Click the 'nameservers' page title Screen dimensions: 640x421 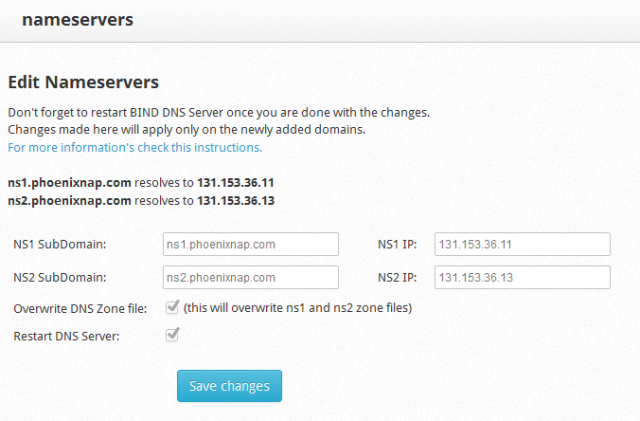point(78,20)
